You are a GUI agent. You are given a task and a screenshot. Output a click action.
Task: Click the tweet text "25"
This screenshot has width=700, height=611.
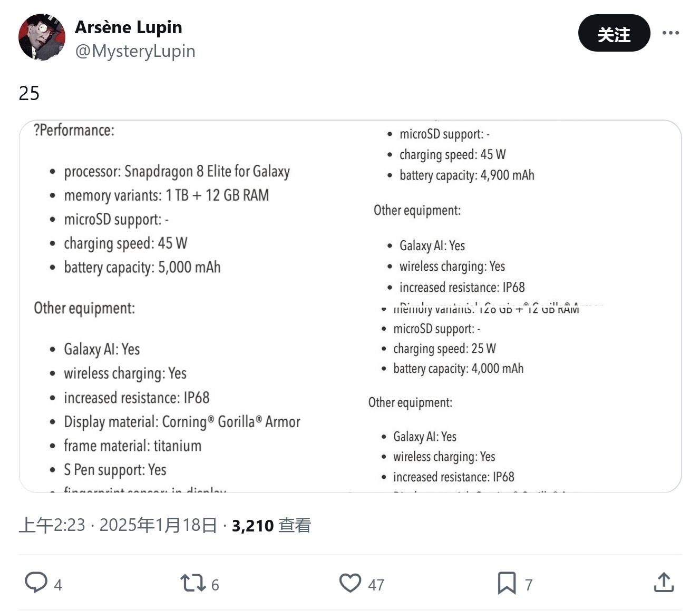tap(29, 93)
